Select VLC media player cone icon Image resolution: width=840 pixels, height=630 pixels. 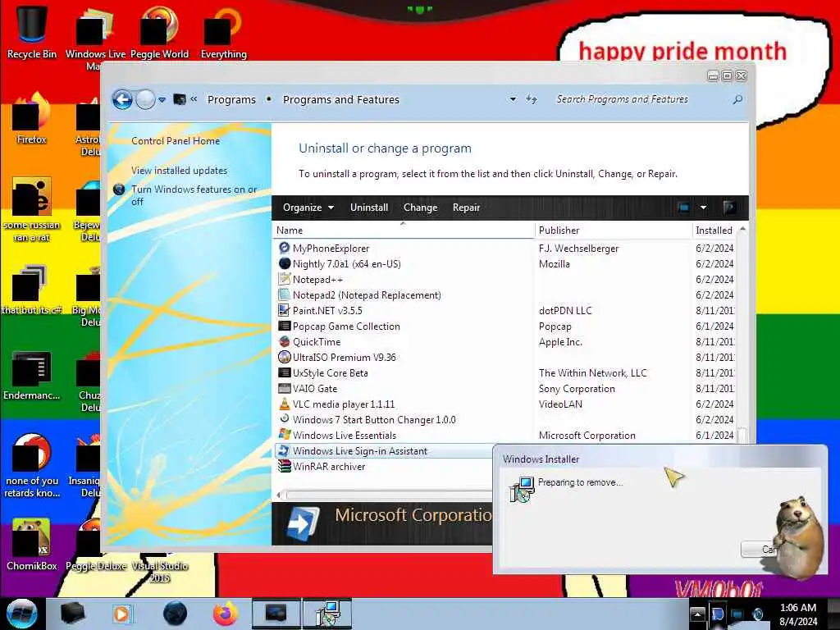(x=285, y=404)
